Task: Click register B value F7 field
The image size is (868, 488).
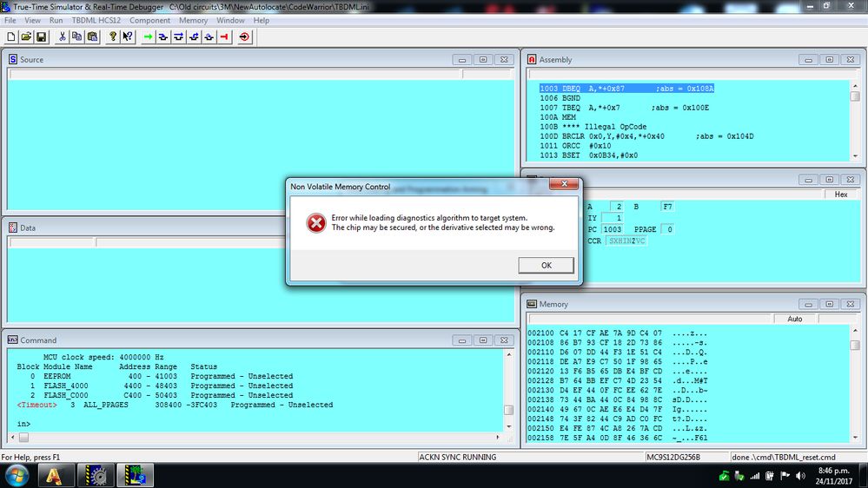Action: tap(667, 207)
